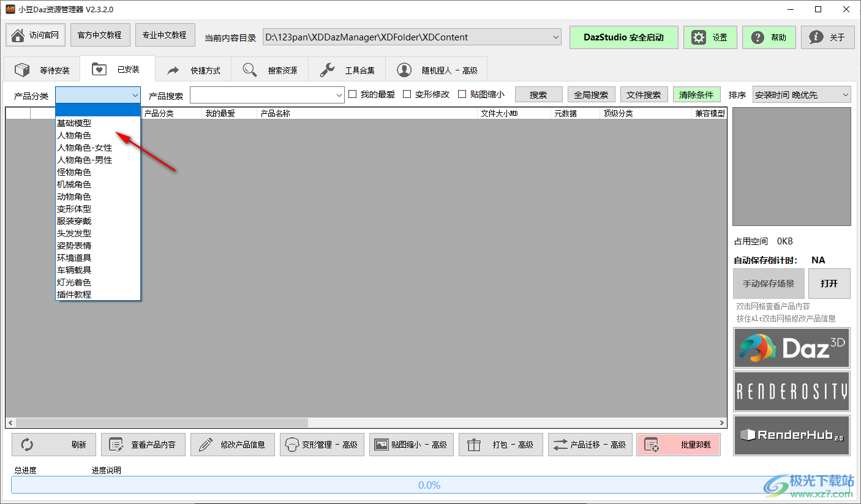This screenshot has height=504, width=861.
Task: Choose 人物角色-女性 category
Action: (98, 148)
